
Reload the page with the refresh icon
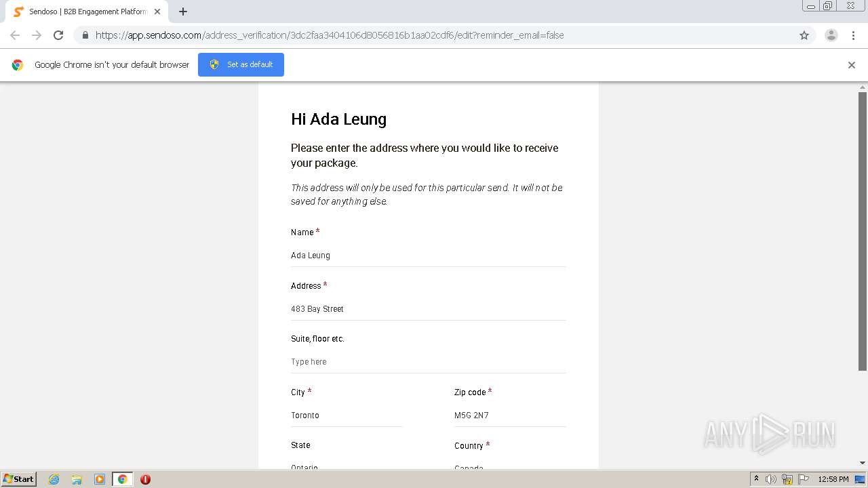pyautogui.click(x=58, y=35)
